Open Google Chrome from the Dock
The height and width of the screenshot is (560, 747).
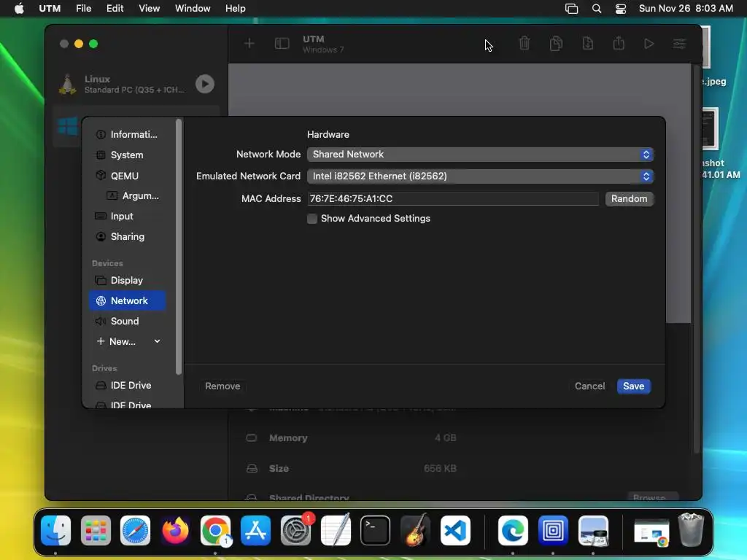pyautogui.click(x=215, y=530)
